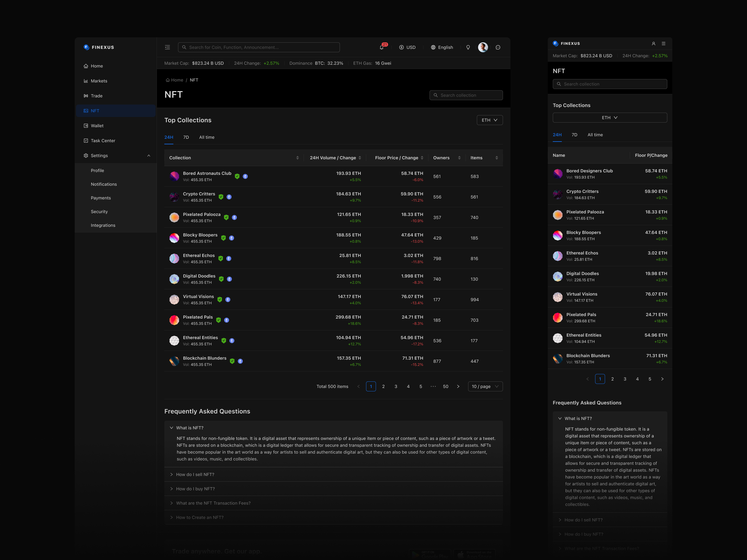The height and width of the screenshot is (560, 747).
Task: Open the hamburger menu in mobile view
Action: (664, 44)
